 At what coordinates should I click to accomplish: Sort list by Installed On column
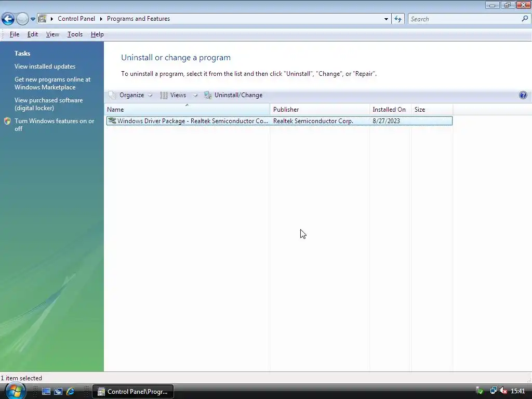pyautogui.click(x=390, y=110)
